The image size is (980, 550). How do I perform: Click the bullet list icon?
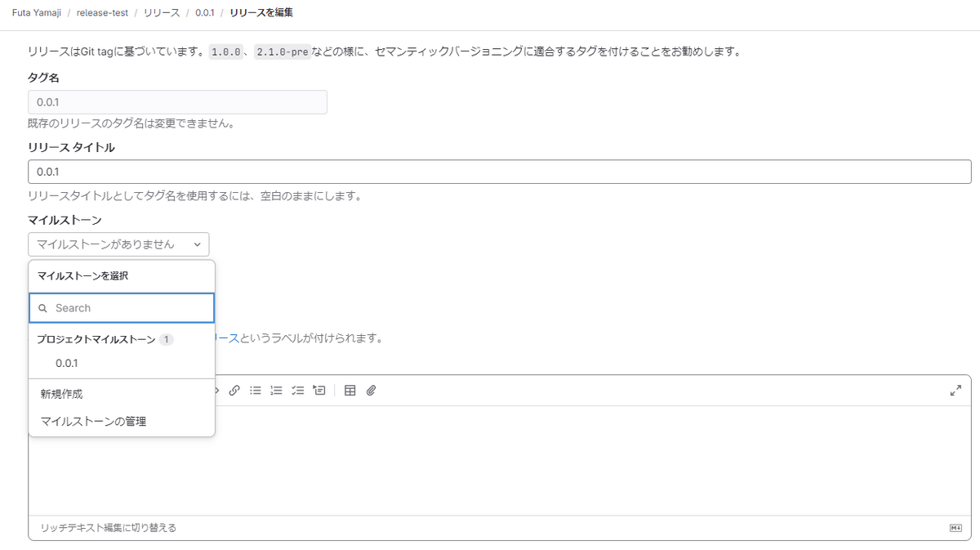point(257,391)
